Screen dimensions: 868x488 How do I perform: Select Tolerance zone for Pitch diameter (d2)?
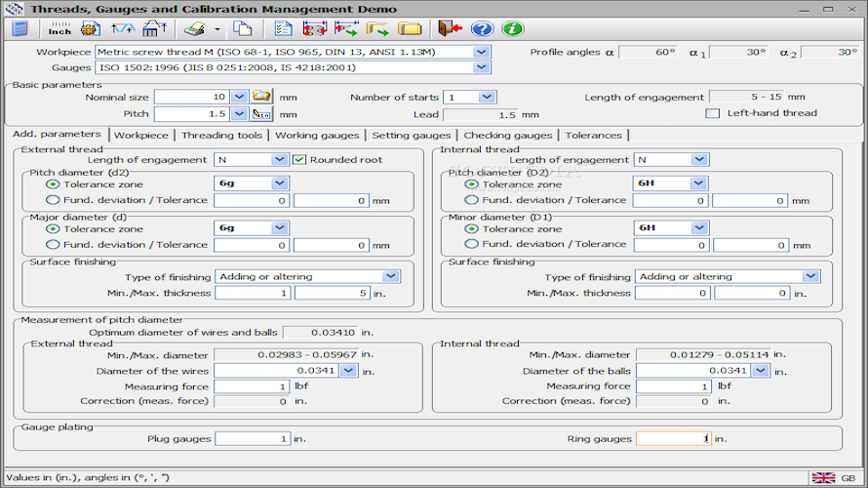tap(53, 183)
